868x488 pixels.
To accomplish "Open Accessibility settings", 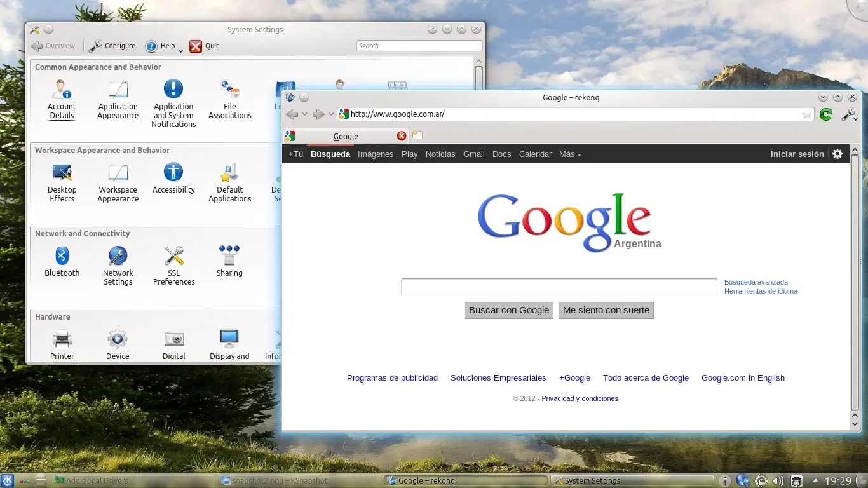I will tap(173, 178).
